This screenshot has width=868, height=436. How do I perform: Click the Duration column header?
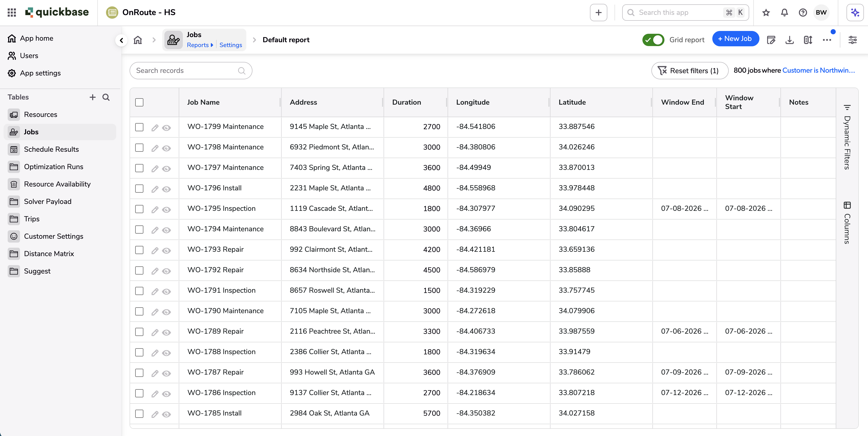tap(416, 102)
